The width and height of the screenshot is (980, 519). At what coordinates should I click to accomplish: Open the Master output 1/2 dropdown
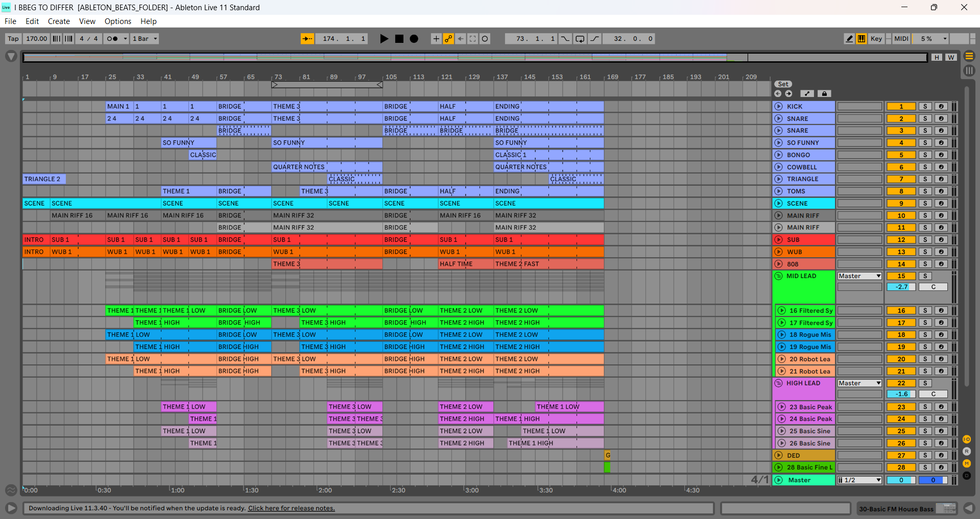pos(860,480)
